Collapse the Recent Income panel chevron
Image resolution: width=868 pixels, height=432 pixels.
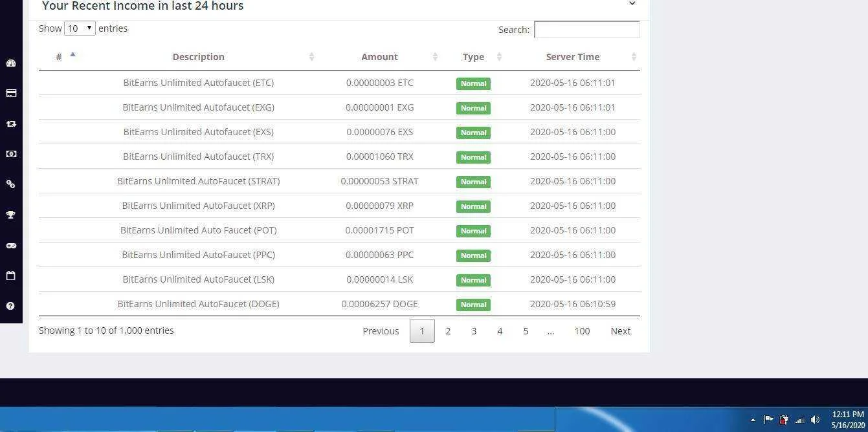(632, 4)
